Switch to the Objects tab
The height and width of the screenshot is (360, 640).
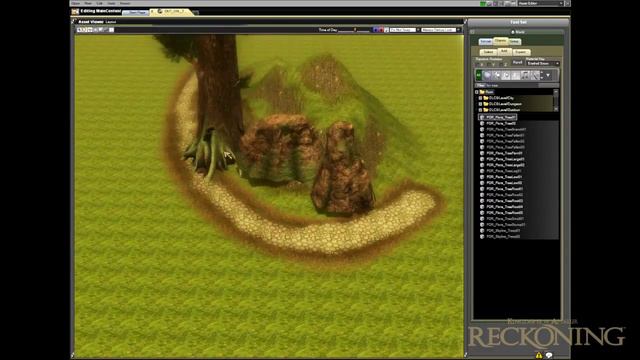click(500, 41)
